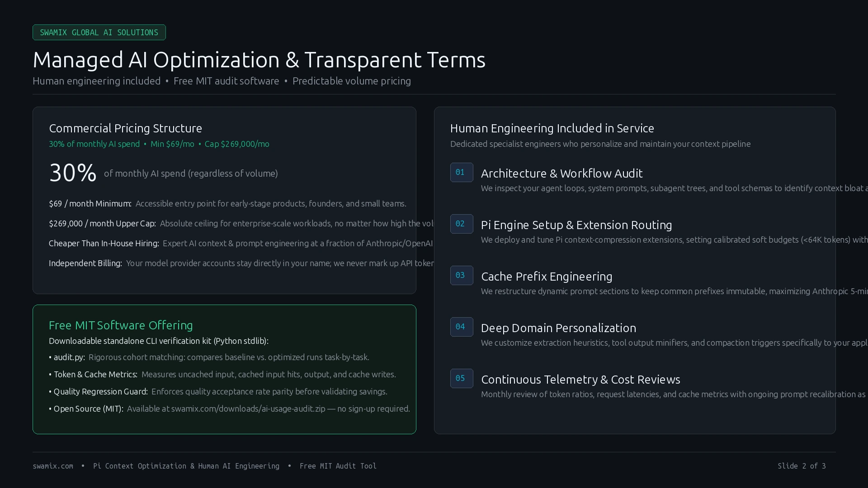Image resolution: width=868 pixels, height=488 pixels.
Task: Click 'Human Engineering Included in Service' heading
Action: coord(552,128)
